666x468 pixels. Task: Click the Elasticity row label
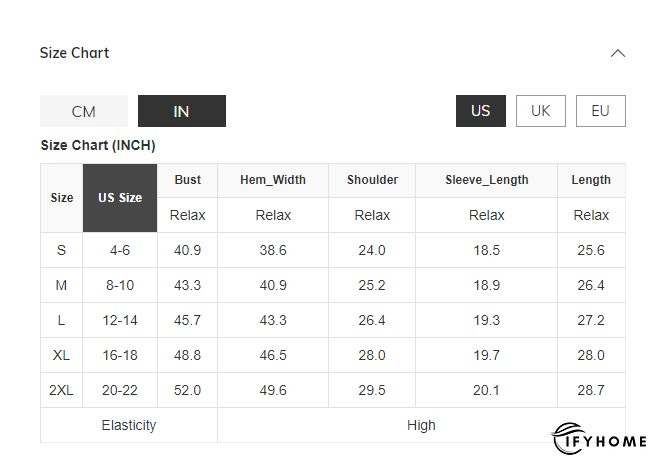[x=129, y=425]
